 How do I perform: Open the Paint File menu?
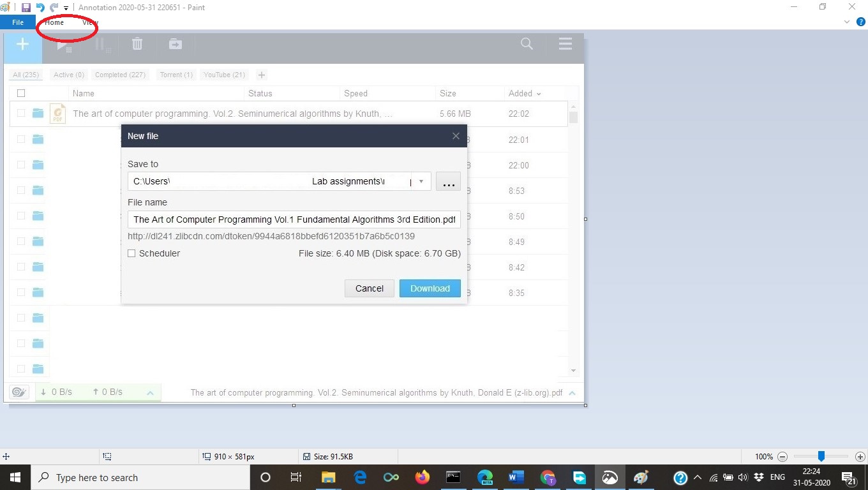click(18, 22)
